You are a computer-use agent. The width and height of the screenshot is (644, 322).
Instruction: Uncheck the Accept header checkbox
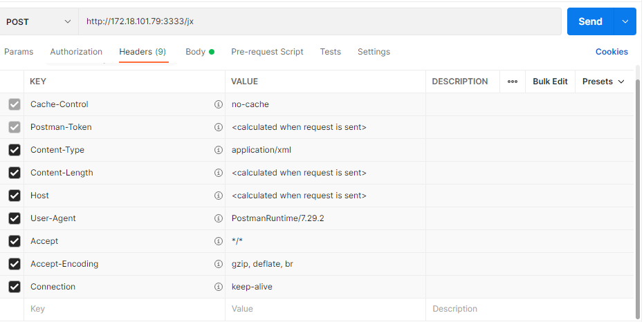point(15,241)
